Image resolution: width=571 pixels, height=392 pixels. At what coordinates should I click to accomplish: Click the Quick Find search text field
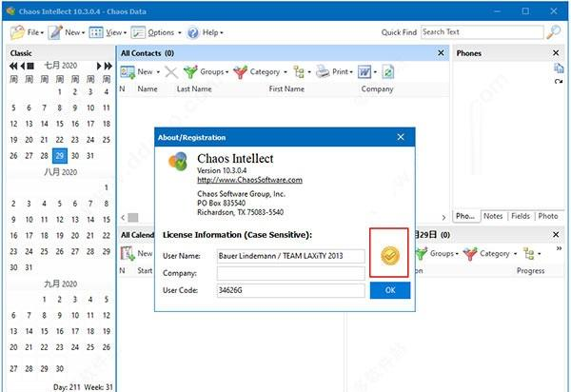(x=482, y=32)
